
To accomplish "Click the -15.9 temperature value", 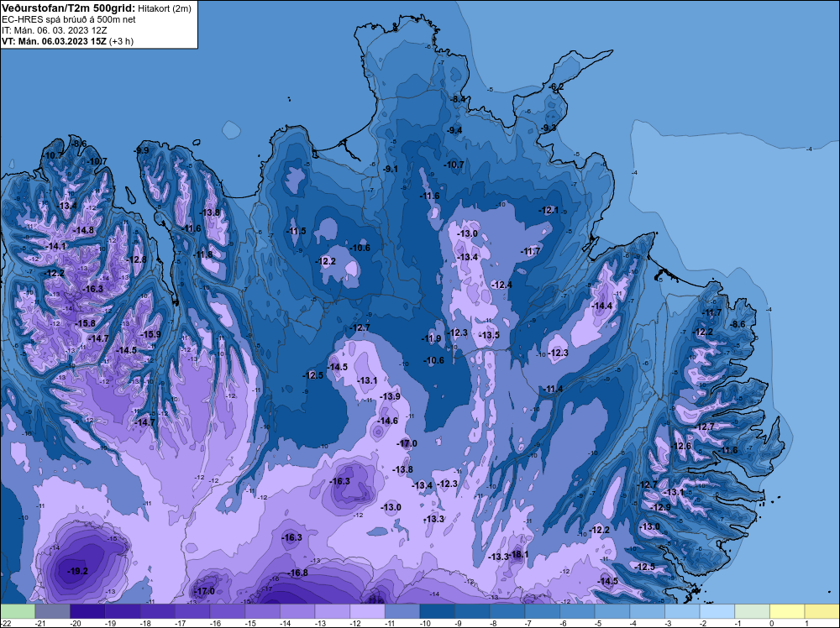I will point(150,334).
